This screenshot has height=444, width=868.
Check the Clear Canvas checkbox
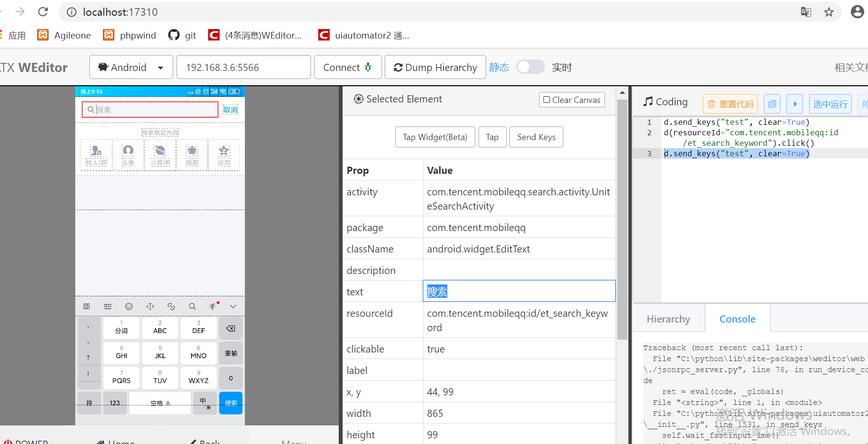547,100
